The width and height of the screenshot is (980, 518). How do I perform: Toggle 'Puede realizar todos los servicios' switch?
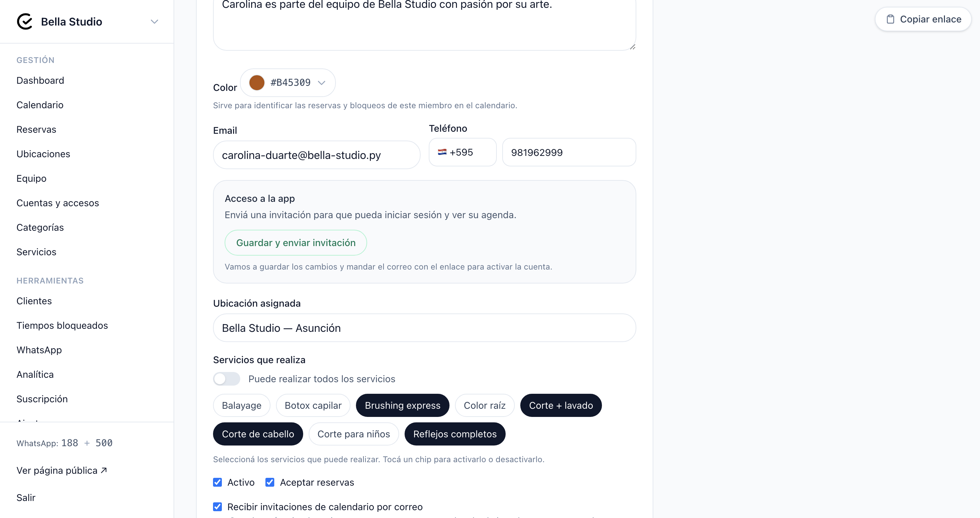point(227,379)
